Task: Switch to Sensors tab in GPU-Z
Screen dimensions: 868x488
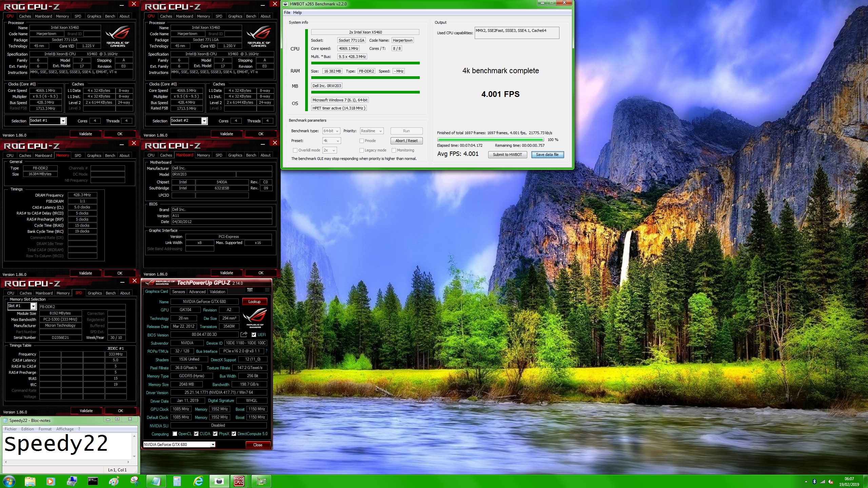Action: (178, 292)
